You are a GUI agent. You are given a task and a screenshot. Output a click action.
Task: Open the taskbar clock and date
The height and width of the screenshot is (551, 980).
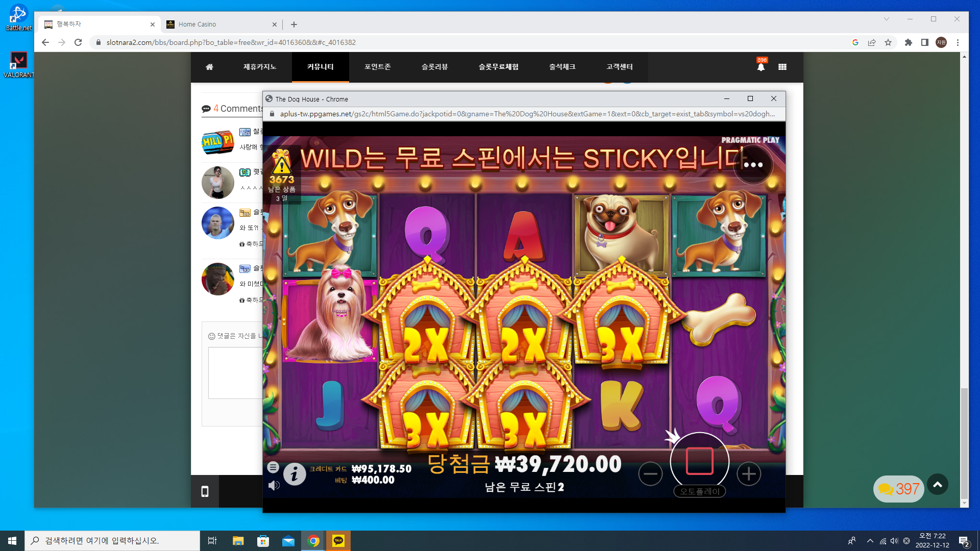pos(933,541)
